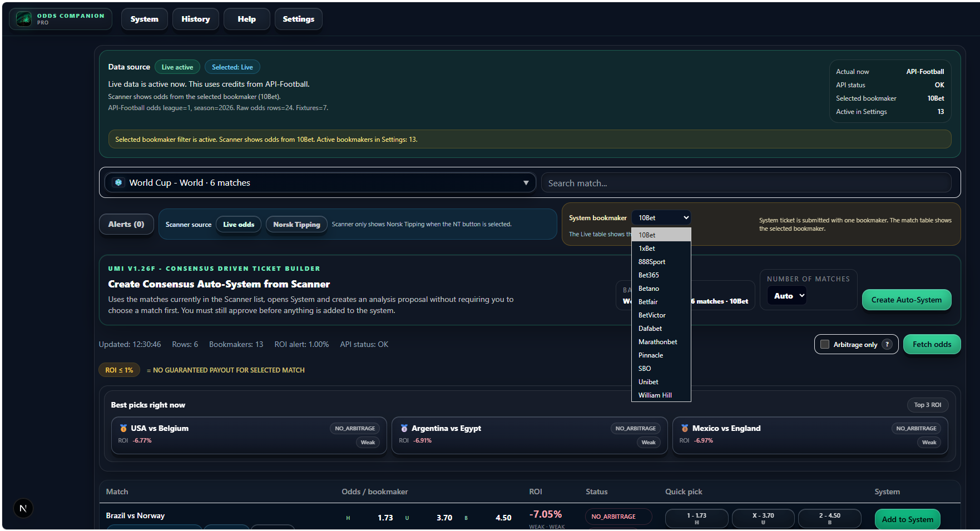Pick quick pick 2 - 4.50
The width and height of the screenshot is (980, 531).
(829, 518)
